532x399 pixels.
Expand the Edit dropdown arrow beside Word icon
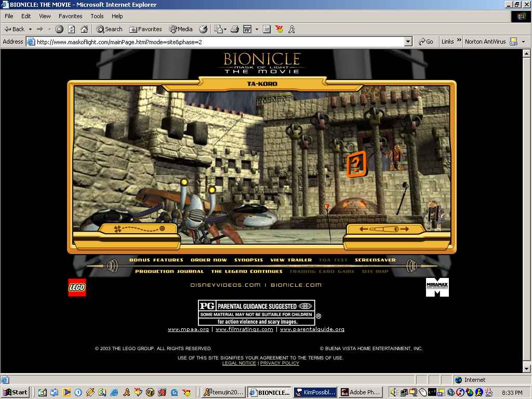click(x=257, y=29)
